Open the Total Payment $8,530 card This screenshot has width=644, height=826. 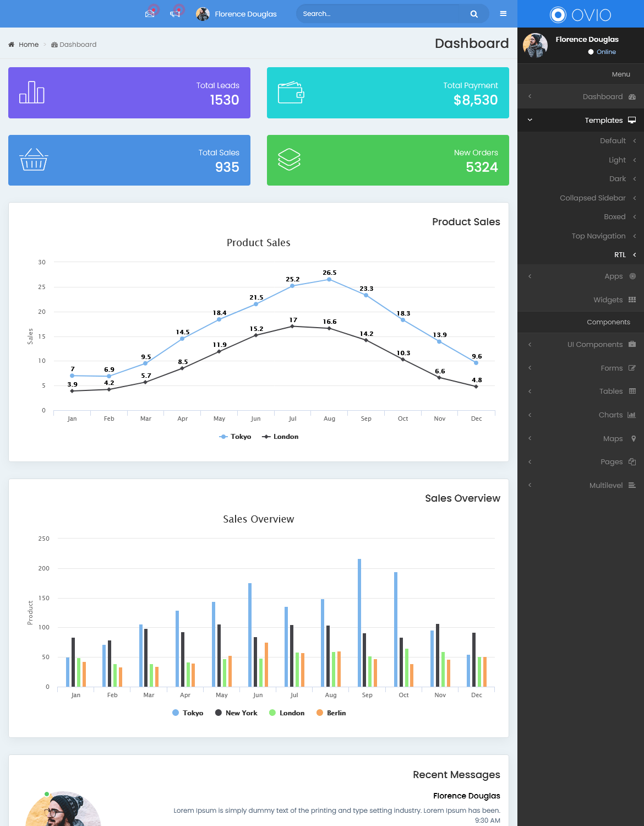[x=388, y=93]
